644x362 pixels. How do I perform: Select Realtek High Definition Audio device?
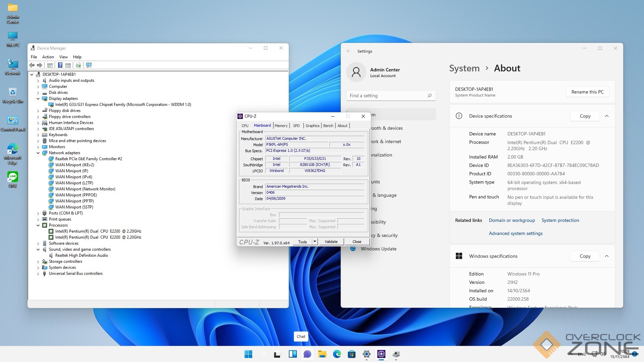click(81, 255)
